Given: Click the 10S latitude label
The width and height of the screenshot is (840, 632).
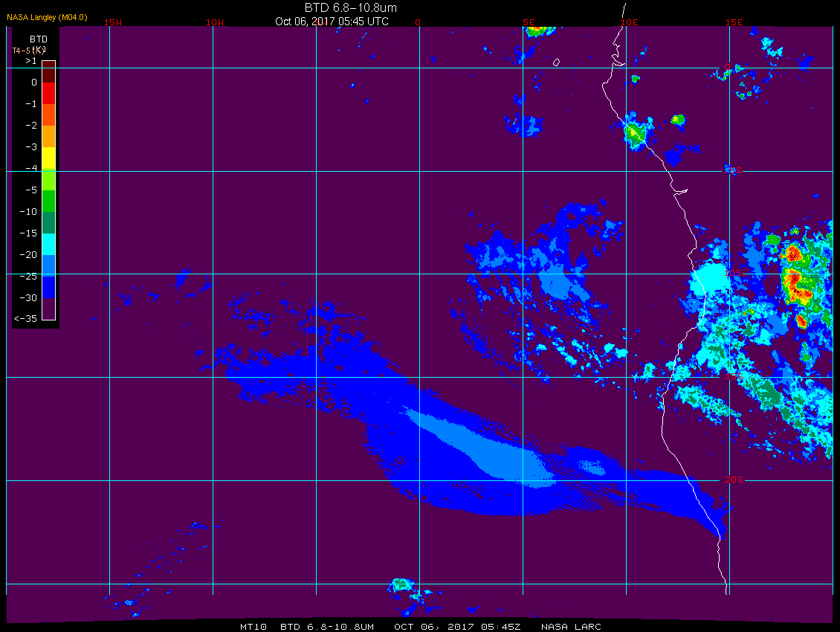Looking at the screenshot, I should pyautogui.click(x=734, y=274).
